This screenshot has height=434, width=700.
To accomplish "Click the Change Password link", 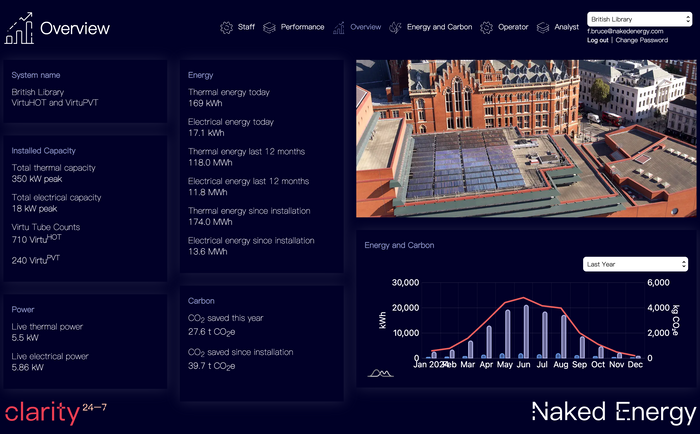I will pyautogui.click(x=642, y=40).
